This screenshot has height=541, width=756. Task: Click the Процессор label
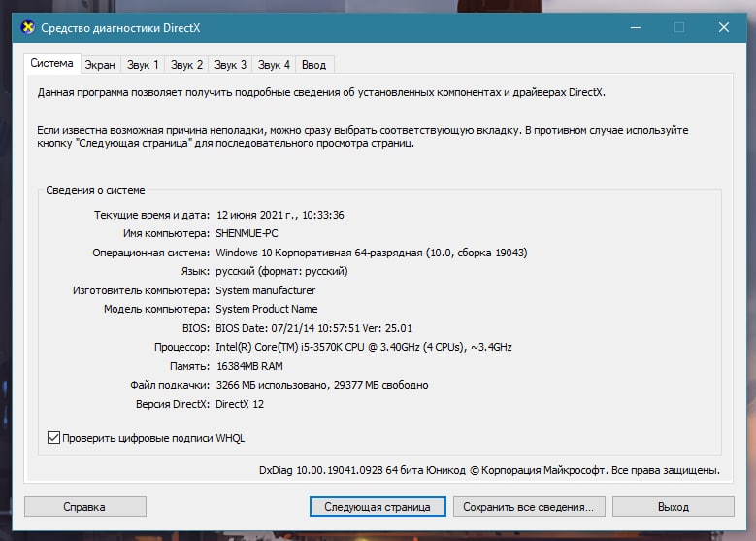click(x=181, y=347)
